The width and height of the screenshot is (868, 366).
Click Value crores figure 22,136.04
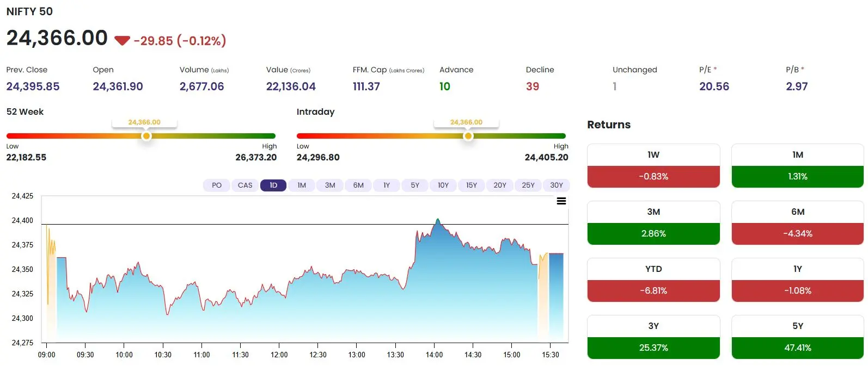[291, 86]
